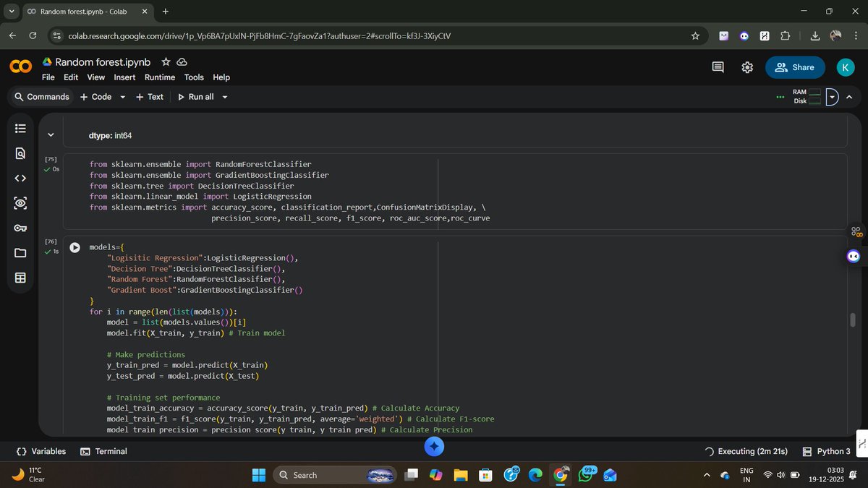Click the cloud saved status icon
This screenshot has width=868, height=488.
point(182,62)
